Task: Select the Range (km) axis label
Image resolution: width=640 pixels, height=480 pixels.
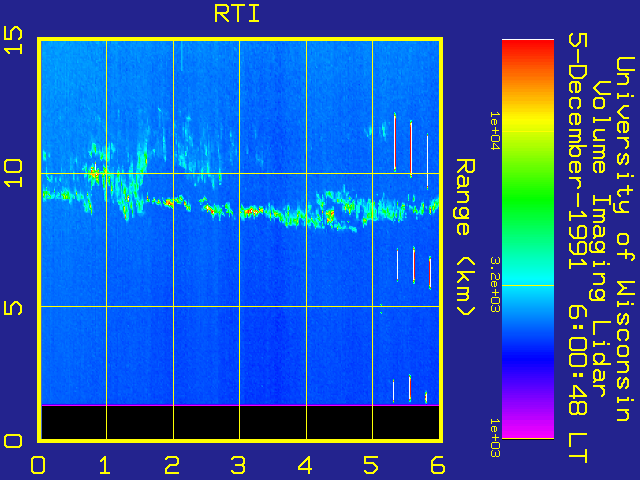Action: 465,238
